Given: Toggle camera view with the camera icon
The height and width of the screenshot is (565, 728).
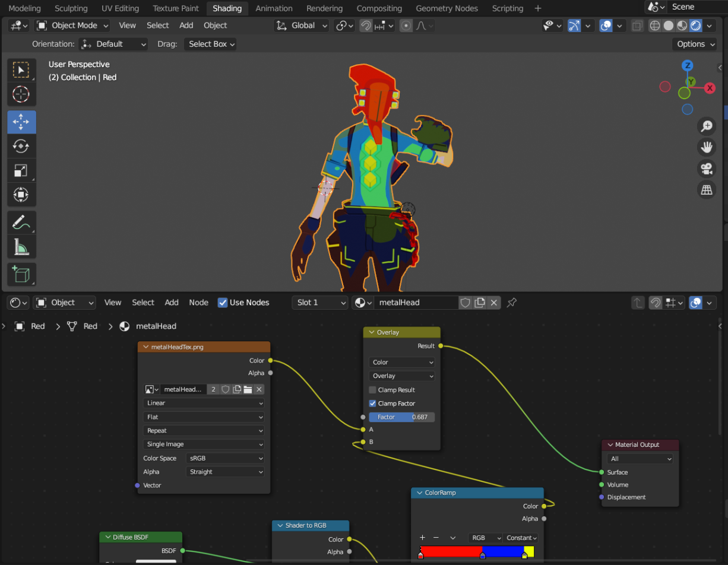Looking at the screenshot, I should tap(706, 169).
